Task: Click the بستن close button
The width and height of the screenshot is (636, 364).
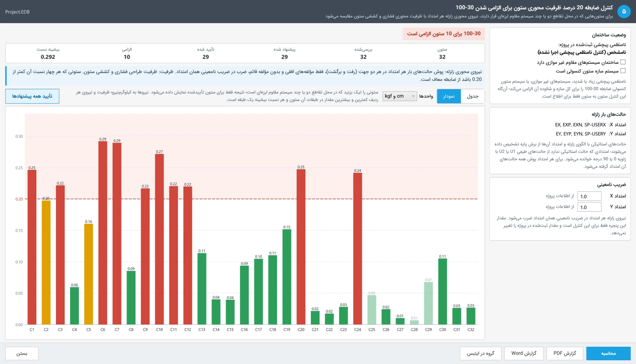Action: pyautogui.click(x=22, y=353)
